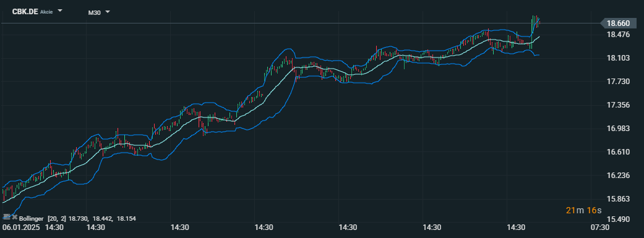Click the current price tag 18.660
Image resolution: width=644 pixels, height=238 pixels.
pos(618,23)
